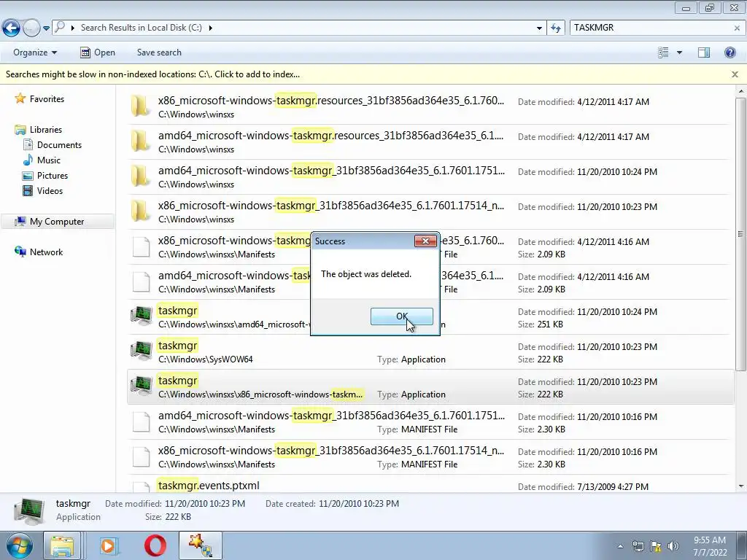Click Save search in the toolbar
The image size is (747, 560).
click(x=159, y=52)
